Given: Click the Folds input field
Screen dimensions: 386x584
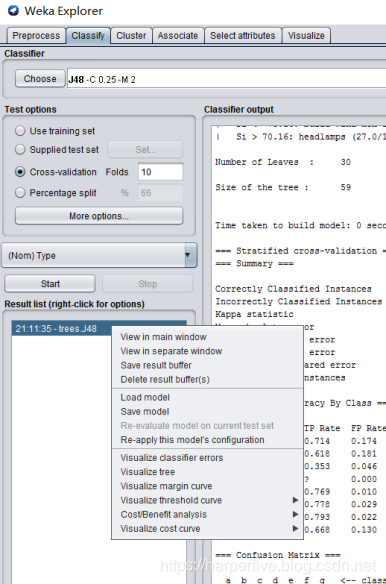Looking at the screenshot, I should click(160, 172).
